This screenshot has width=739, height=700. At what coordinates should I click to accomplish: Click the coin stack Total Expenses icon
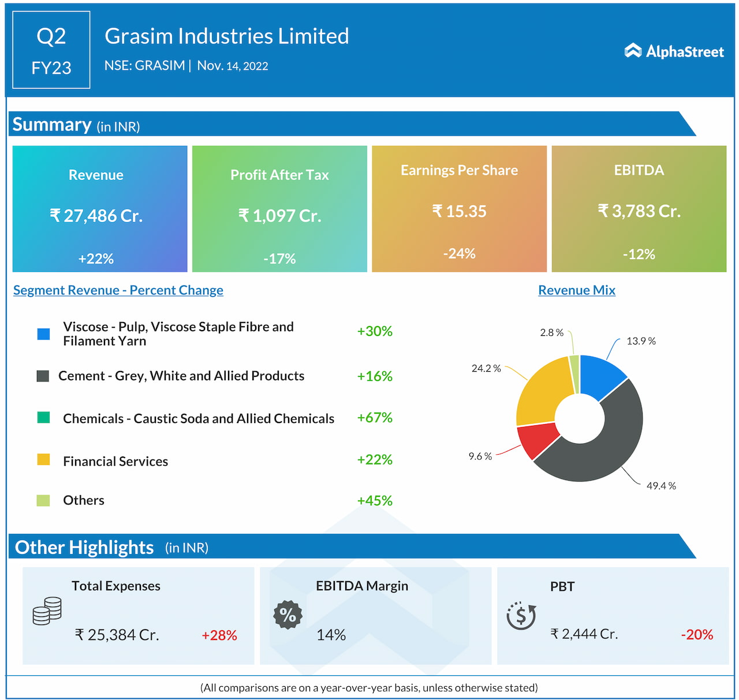47,611
